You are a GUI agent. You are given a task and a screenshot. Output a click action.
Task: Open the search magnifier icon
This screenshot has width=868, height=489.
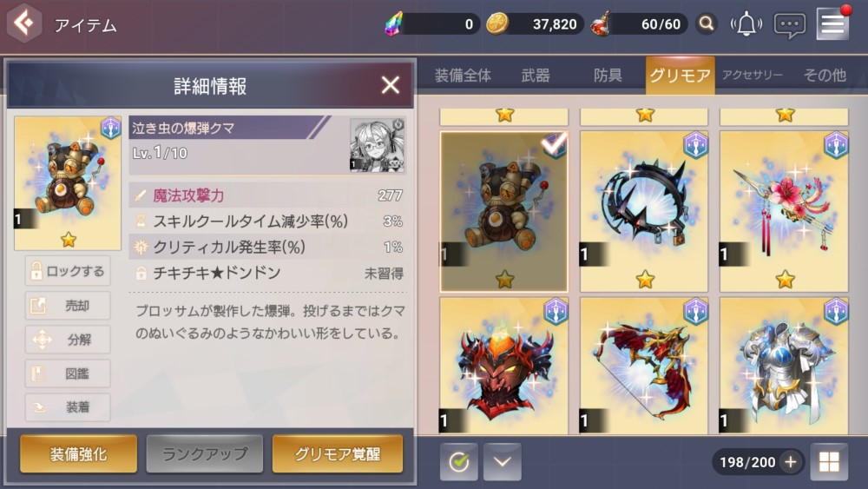(x=707, y=23)
